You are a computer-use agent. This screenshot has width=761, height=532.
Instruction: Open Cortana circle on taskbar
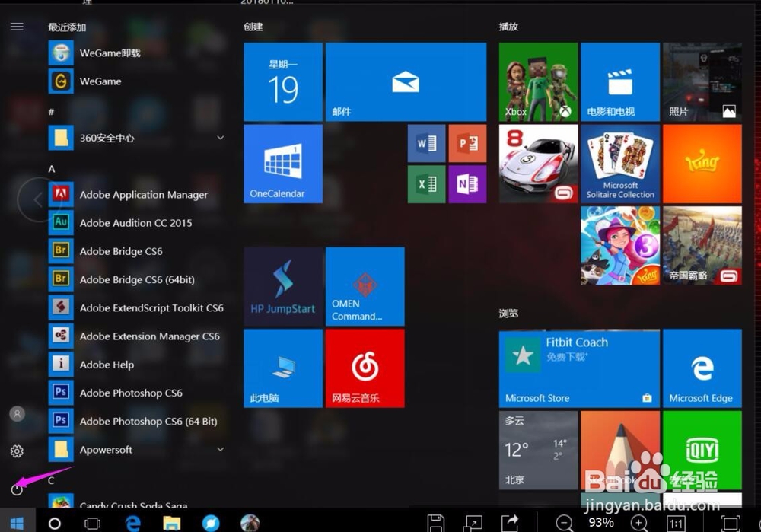(55, 524)
